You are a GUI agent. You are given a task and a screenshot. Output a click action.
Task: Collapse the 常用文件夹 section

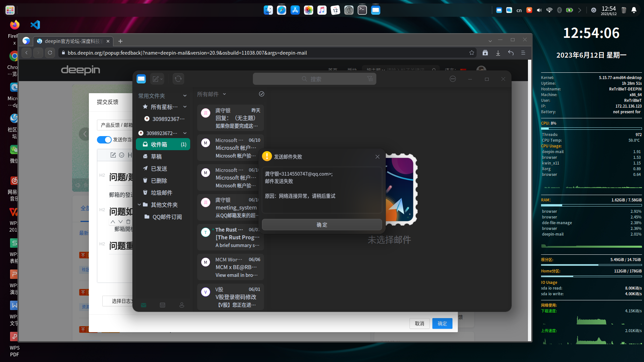click(185, 96)
